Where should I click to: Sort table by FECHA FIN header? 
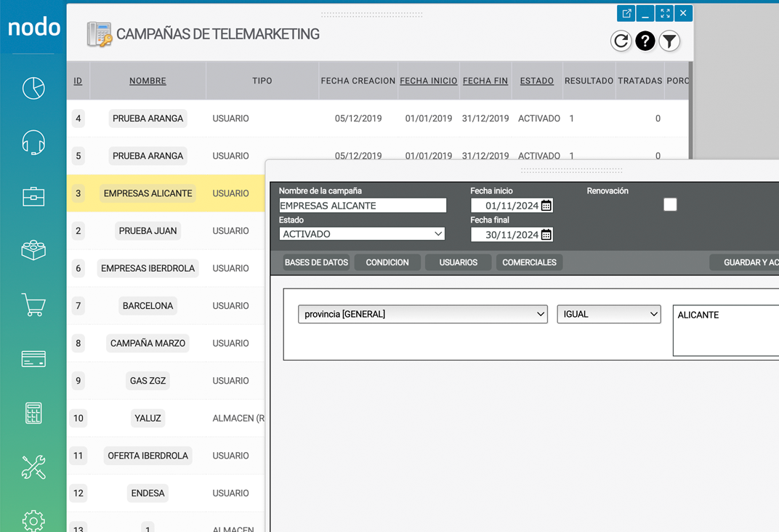click(485, 81)
